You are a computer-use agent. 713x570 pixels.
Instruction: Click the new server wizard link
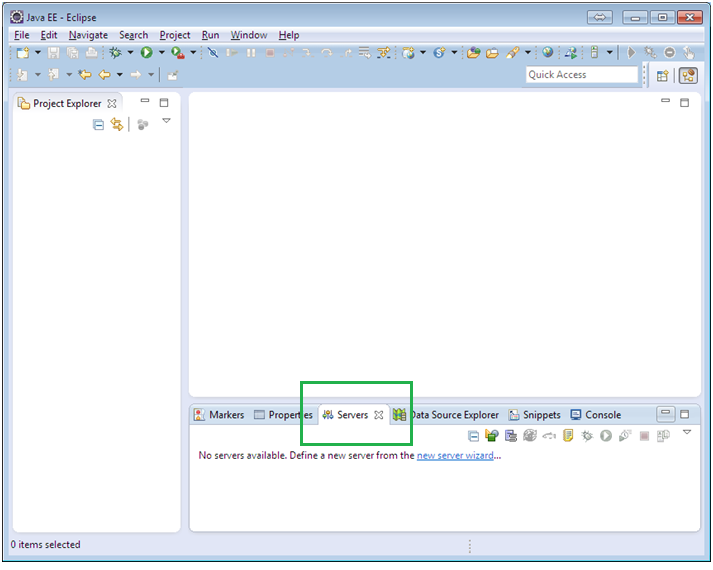click(455, 456)
